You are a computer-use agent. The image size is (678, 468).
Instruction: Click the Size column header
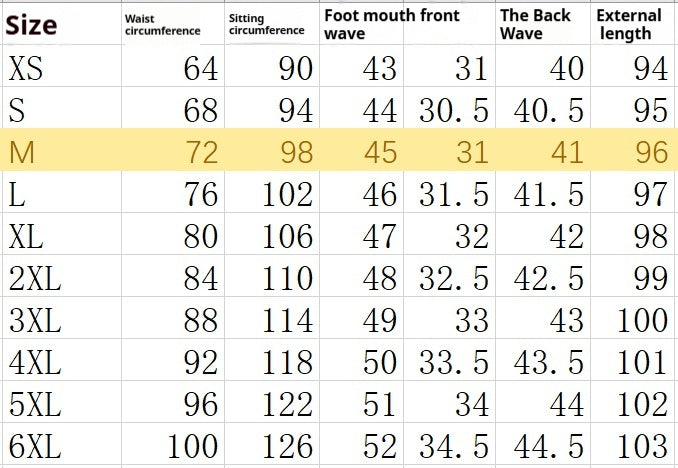click(x=31, y=23)
